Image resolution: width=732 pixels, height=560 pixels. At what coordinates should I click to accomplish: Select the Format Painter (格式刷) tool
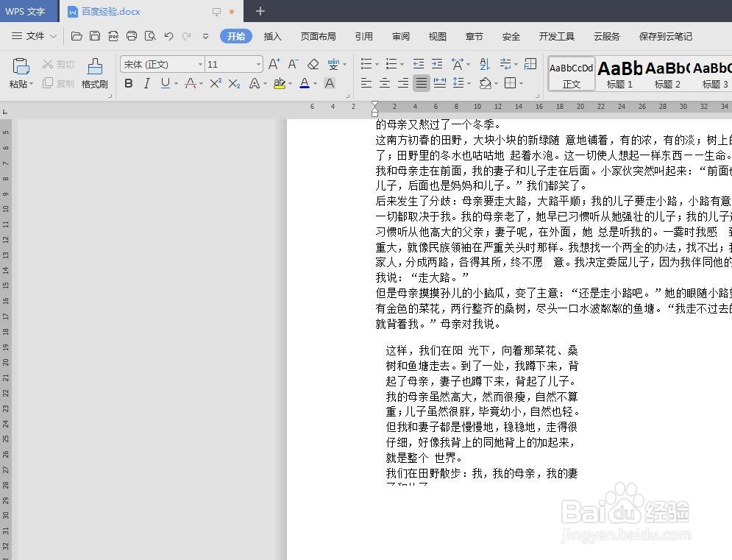click(94, 74)
